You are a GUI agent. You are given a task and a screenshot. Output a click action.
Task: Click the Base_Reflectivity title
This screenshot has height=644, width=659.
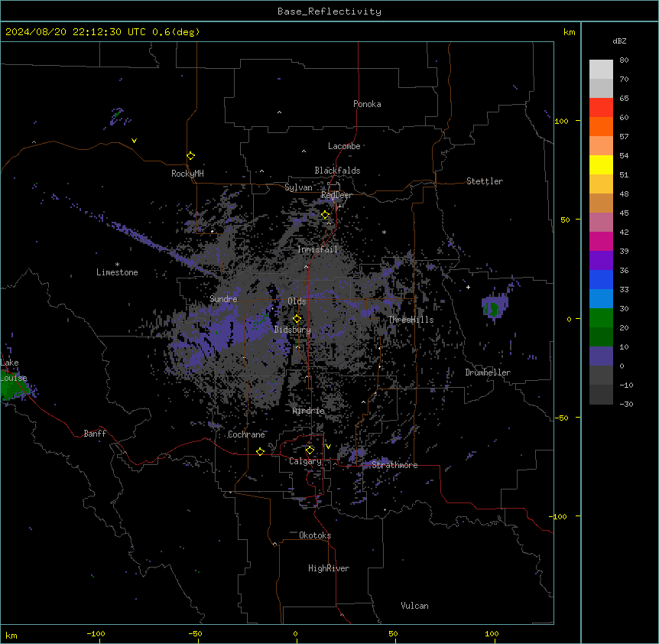coord(329,11)
